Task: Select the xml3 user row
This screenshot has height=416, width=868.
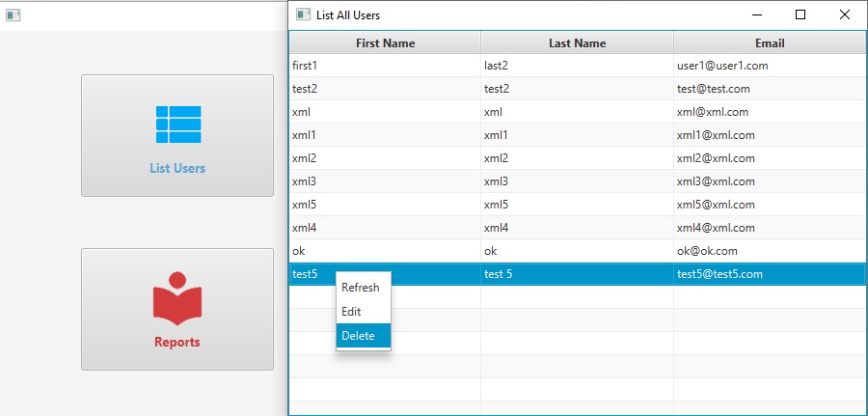Action: 578,181
